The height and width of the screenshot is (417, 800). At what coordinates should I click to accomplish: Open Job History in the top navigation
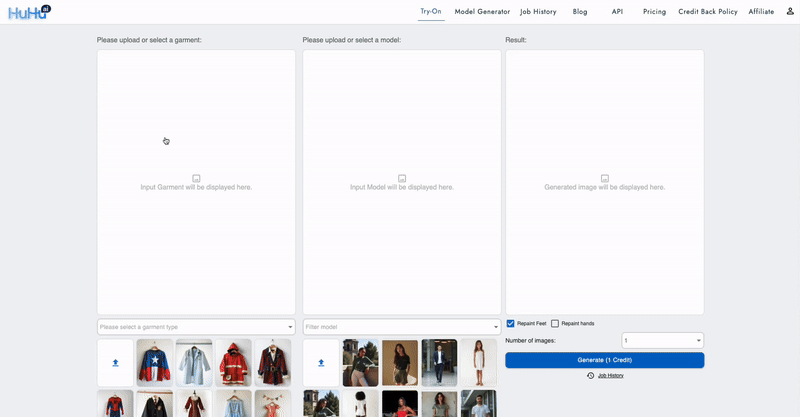tap(538, 12)
